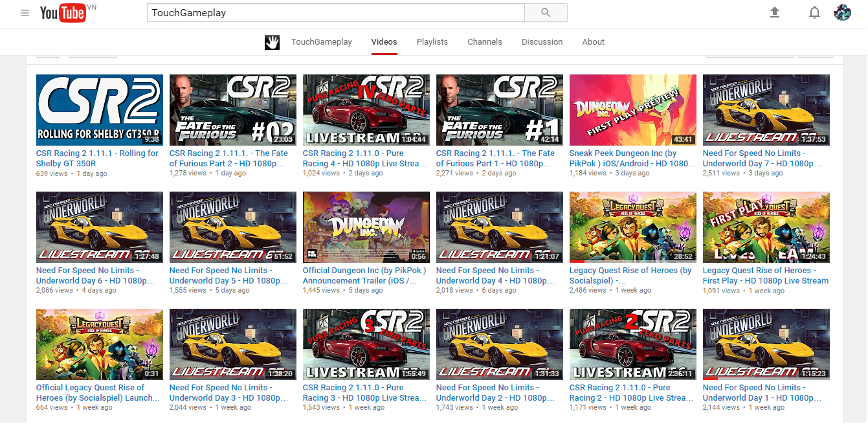This screenshot has height=424, width=868.
Task: Open thumbnail above Underworld Day 5 title
Action: point(233,227)
